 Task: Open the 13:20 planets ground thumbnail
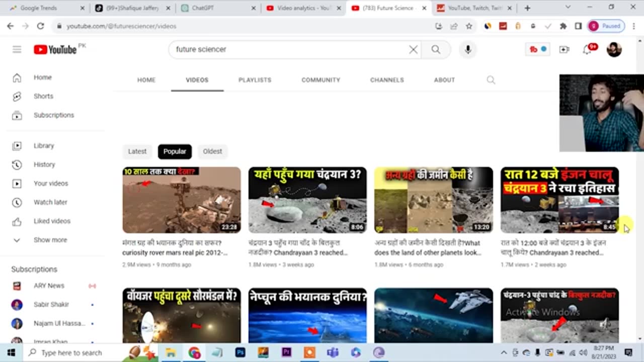tap(434, 200)
